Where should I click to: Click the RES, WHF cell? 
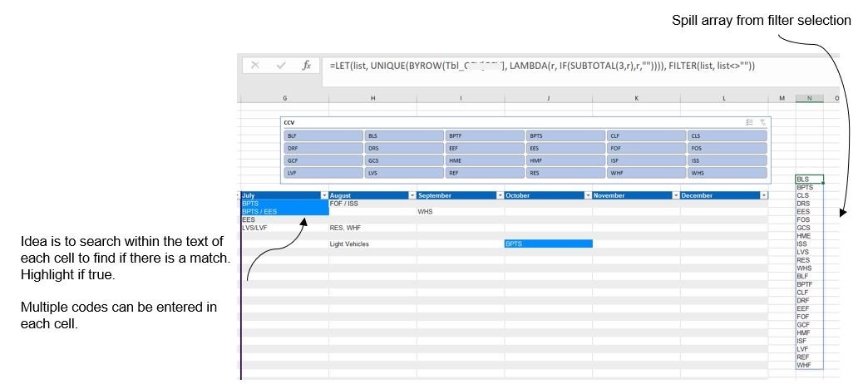[372, 228]
